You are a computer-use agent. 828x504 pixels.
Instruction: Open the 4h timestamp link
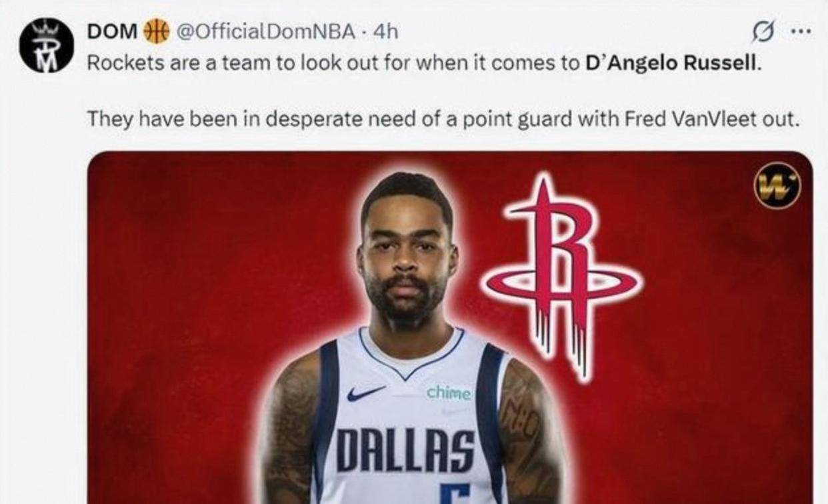pos(385,31)
